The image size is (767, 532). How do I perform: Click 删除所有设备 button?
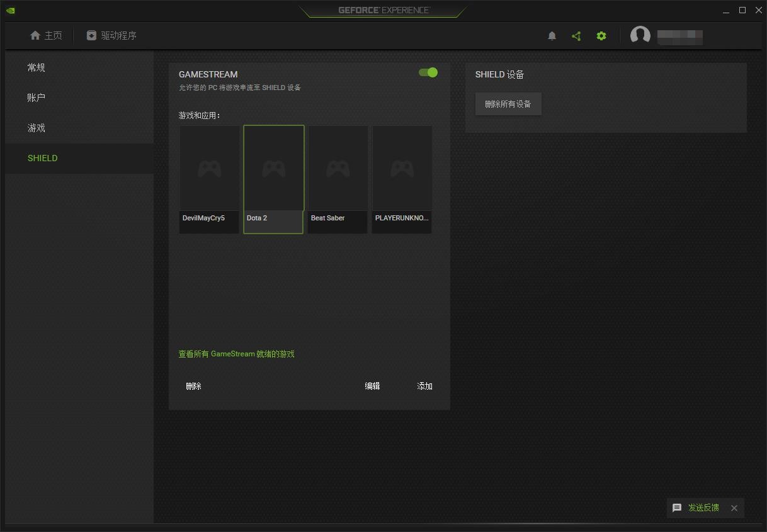pyautogui.click(x=508, y=105)
